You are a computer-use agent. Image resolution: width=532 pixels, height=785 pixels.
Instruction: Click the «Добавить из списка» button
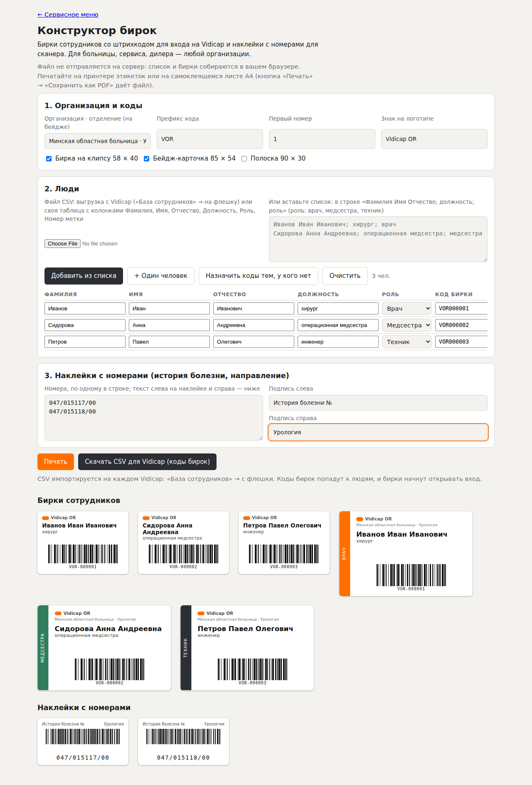84,276
